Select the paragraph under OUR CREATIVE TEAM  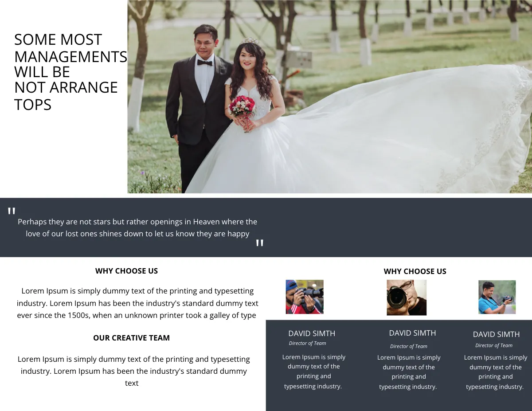tap(133, 371)
